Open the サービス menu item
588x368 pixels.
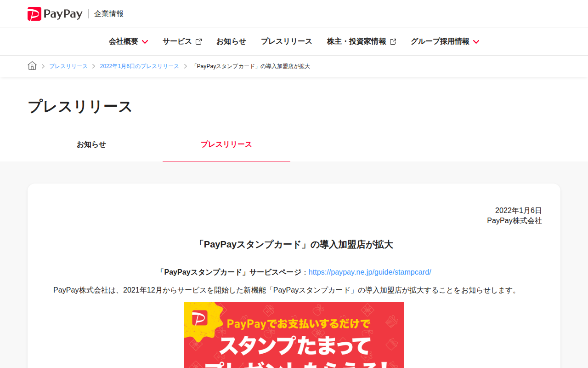click(177, 41)
